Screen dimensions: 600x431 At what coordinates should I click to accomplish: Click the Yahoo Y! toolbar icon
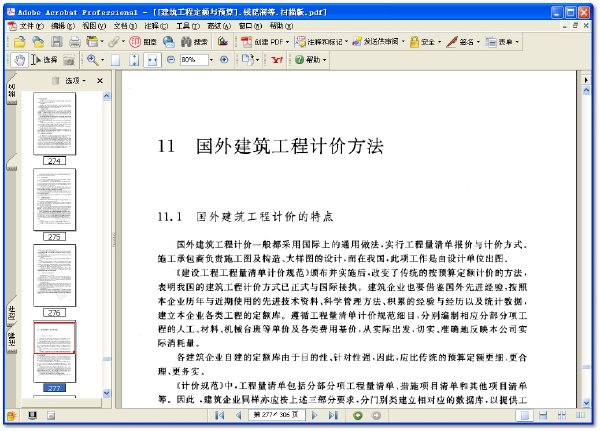click(x=277, y=60)
